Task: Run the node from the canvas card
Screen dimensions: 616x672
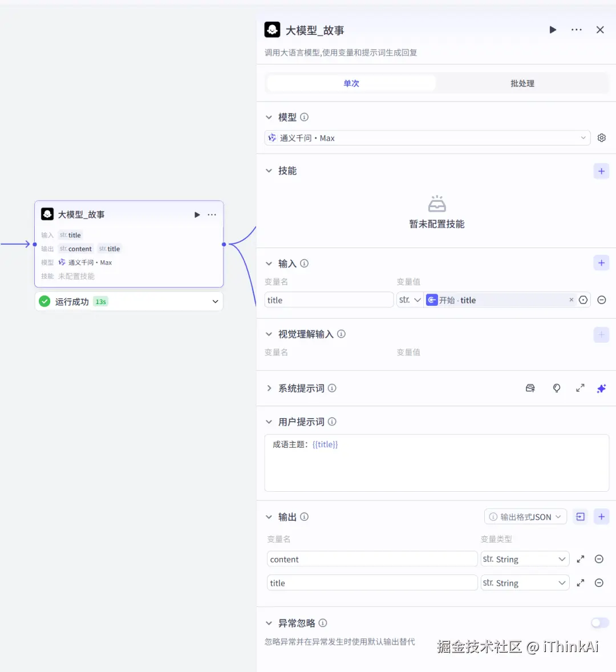Action: pos(197,214)
